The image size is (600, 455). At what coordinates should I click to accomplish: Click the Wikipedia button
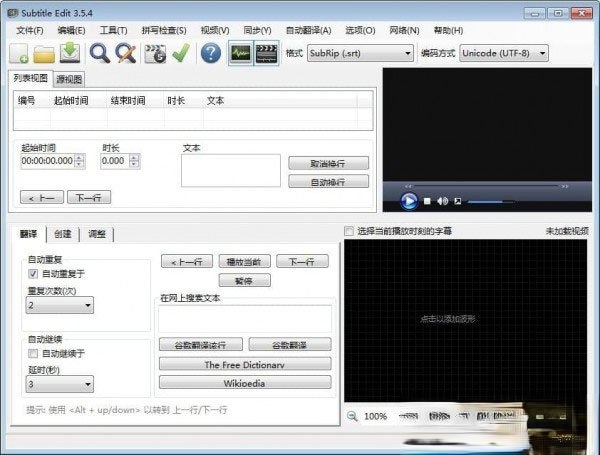pyautogui.click(x=244, y=382)
